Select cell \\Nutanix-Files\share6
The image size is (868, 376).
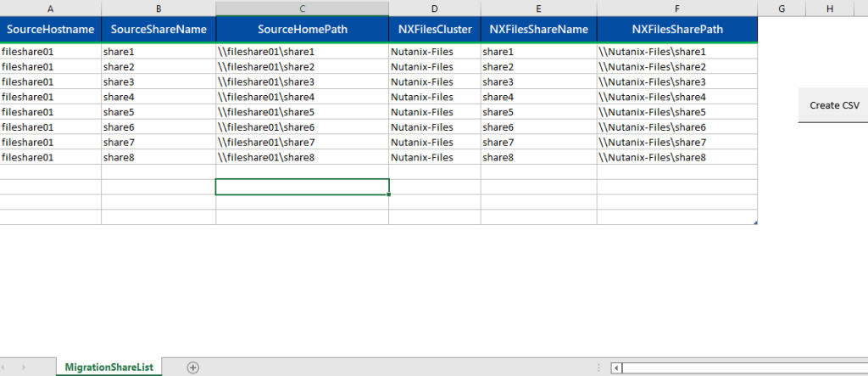(x=677, y=126)
